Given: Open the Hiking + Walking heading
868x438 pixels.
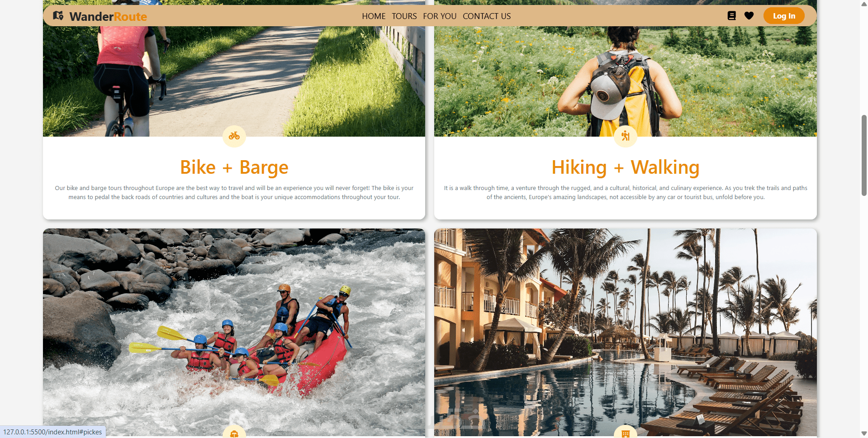Looking at the screenshot, I should click(x=626, y=167).
